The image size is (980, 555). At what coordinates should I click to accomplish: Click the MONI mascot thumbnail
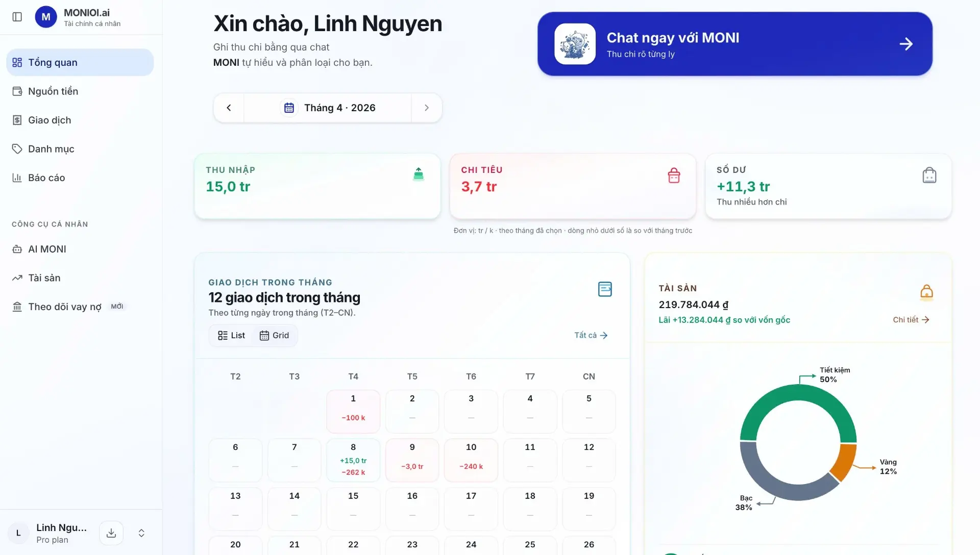pos(575,44)
